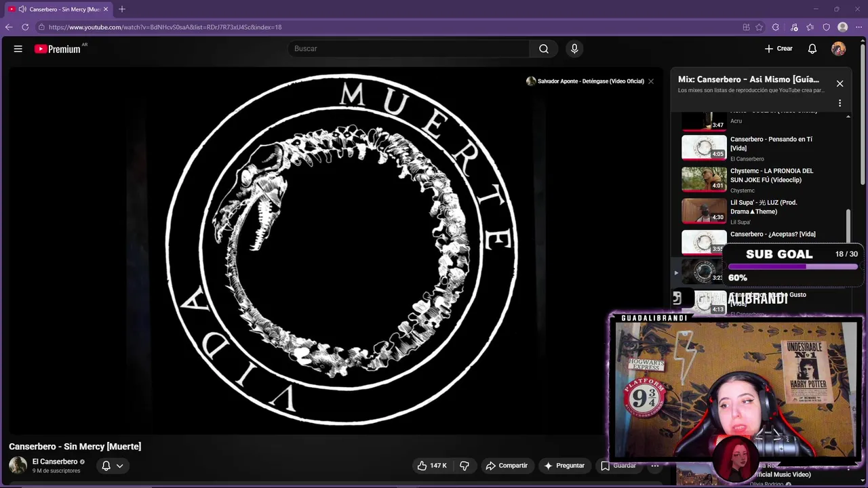
Task: Restore down the browser window
Action: point(836,9)
